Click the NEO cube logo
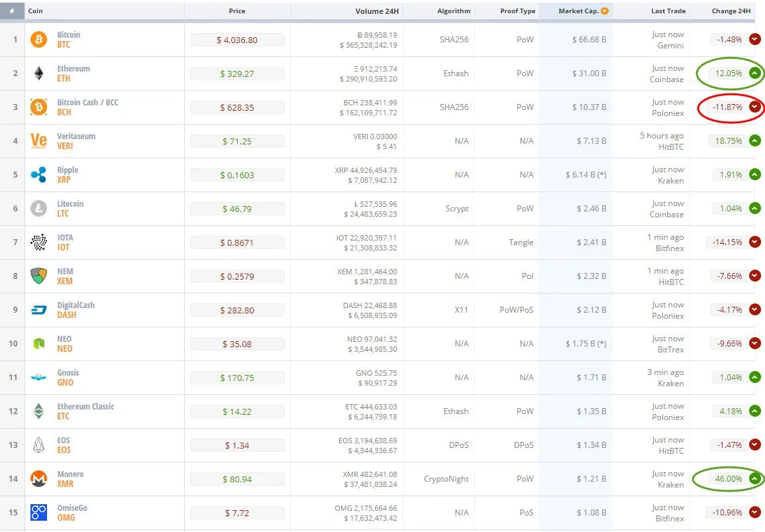 pos(38,344)
